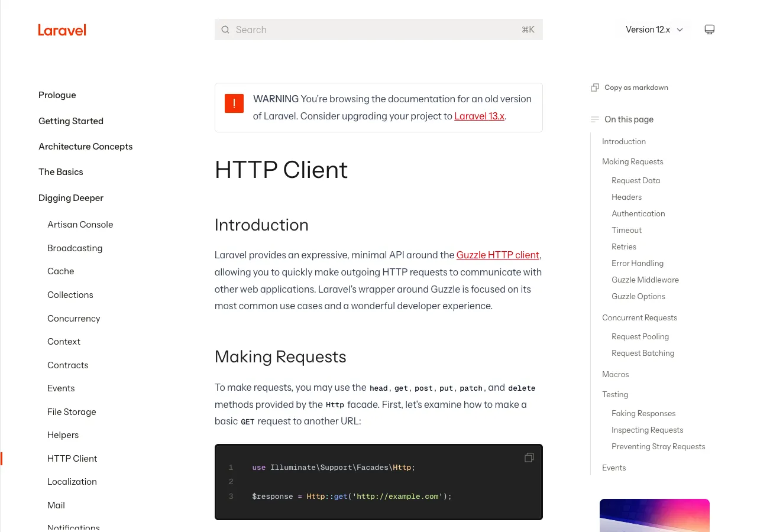Jump to Authentication section
This screenshot has height=532, width=757.
639,213
